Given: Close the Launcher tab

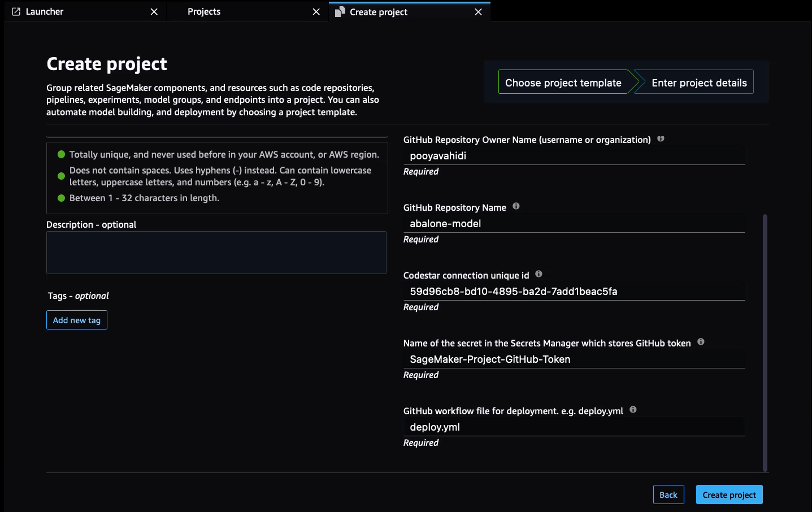Looking at the screenshot, I should (154, 12).
